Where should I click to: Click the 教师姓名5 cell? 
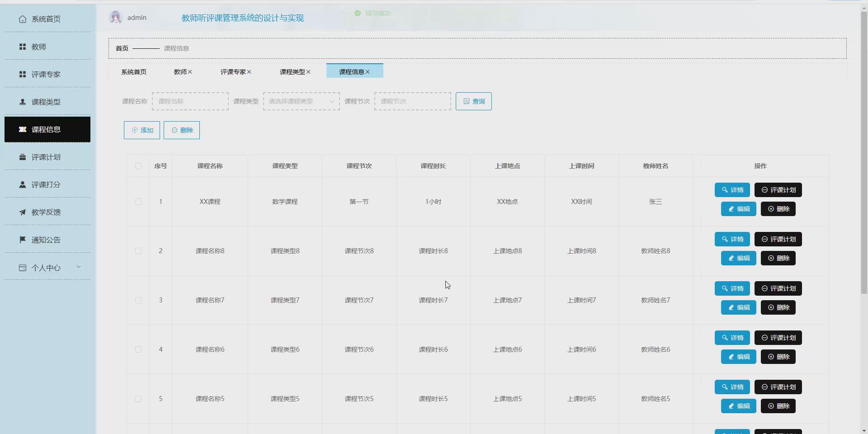(656, 399)
